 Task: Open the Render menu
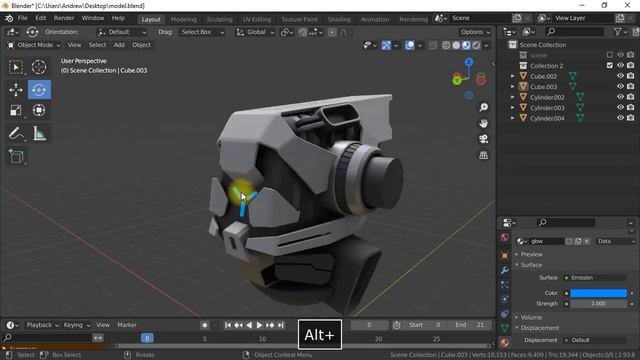click(64, 18)
